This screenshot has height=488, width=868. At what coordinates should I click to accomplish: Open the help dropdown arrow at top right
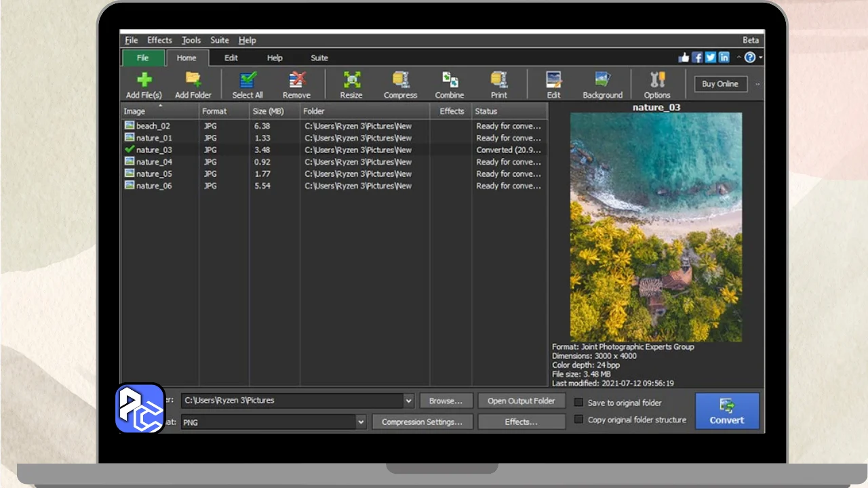(760, 58)
